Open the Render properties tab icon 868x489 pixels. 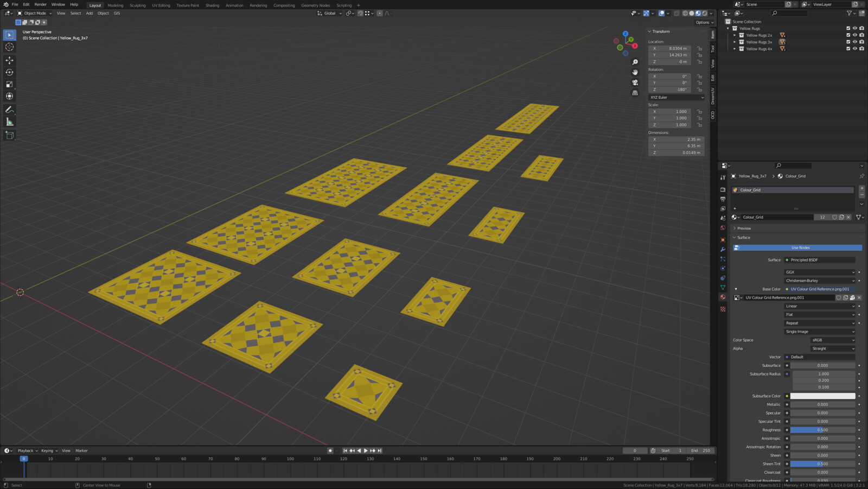point(723,189)
